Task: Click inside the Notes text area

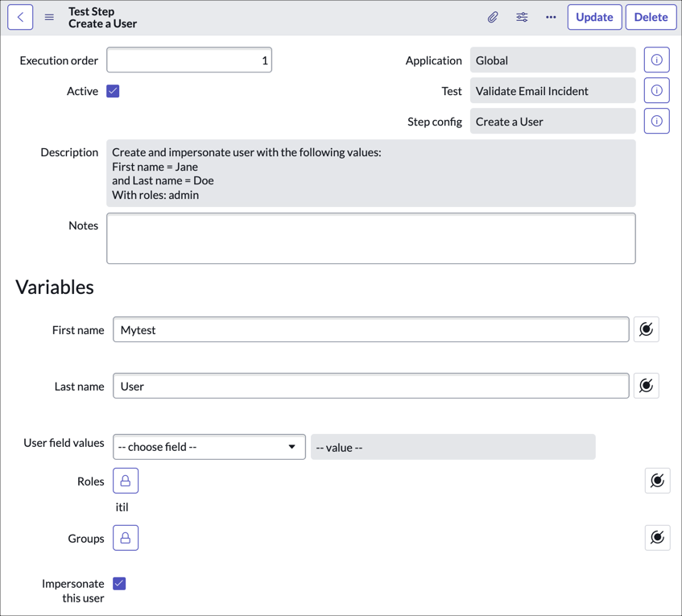Action: pos(370,238)
